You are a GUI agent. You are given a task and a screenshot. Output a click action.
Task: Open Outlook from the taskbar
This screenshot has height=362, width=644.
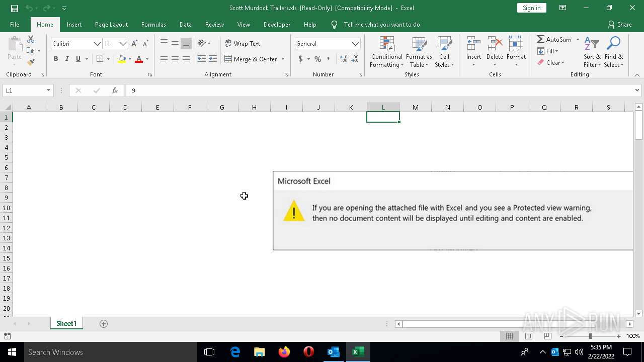[334, 352]
